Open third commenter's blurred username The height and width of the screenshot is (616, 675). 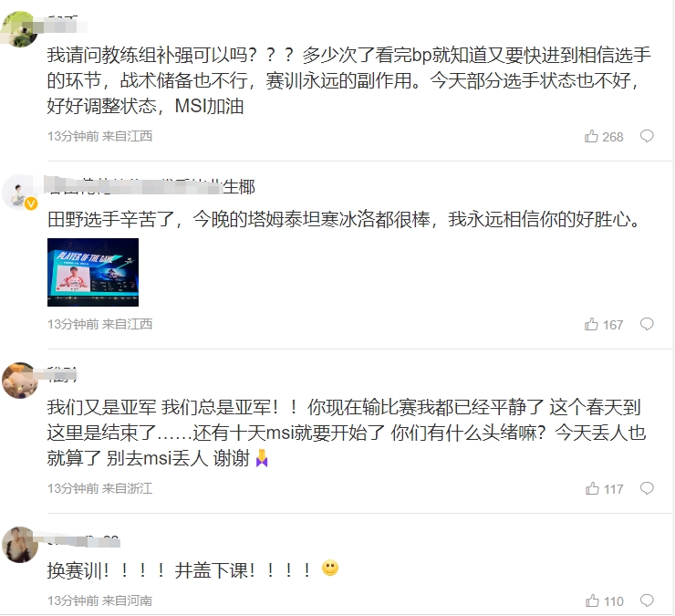point(62,375)
